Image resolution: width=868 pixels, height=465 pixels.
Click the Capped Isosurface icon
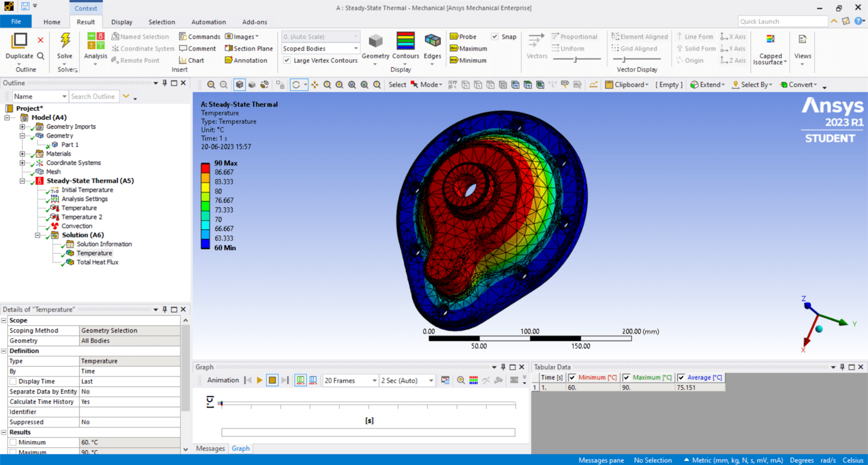click(x=770, y=38)
